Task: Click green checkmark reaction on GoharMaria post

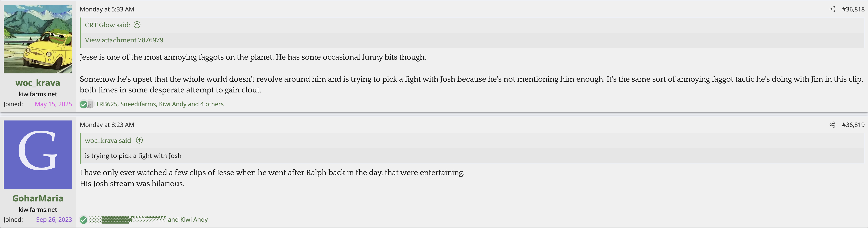Action: click(84, 220)
